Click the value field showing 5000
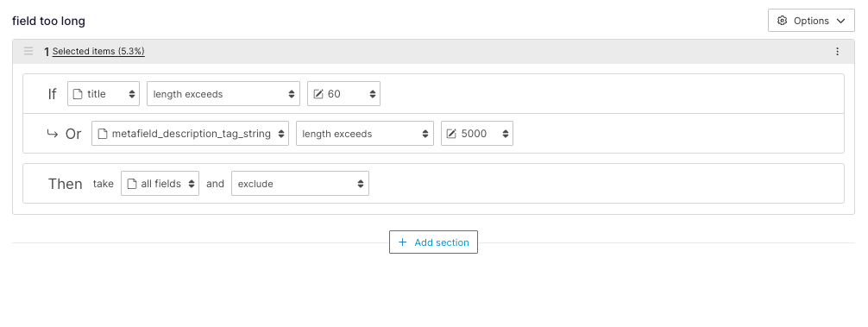Image resolution: width=868 pixels, height=327 pixels. pos(477,134)
